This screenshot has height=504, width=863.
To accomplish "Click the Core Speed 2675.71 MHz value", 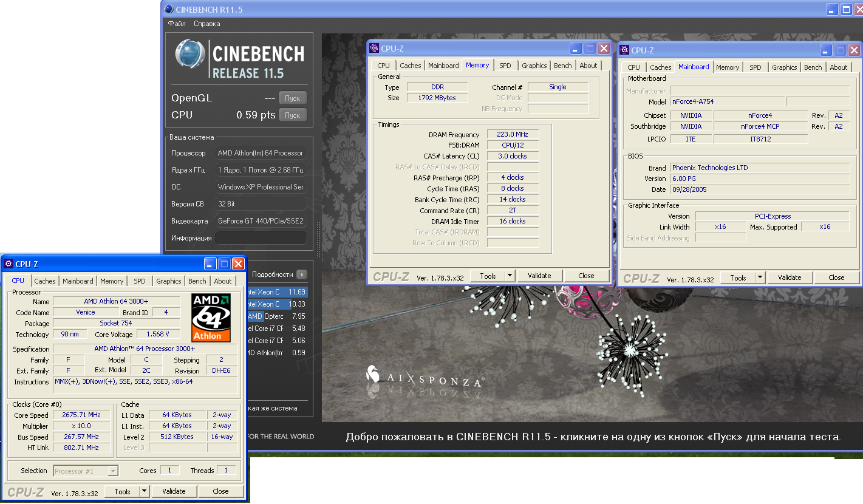I will pos(81,415).
